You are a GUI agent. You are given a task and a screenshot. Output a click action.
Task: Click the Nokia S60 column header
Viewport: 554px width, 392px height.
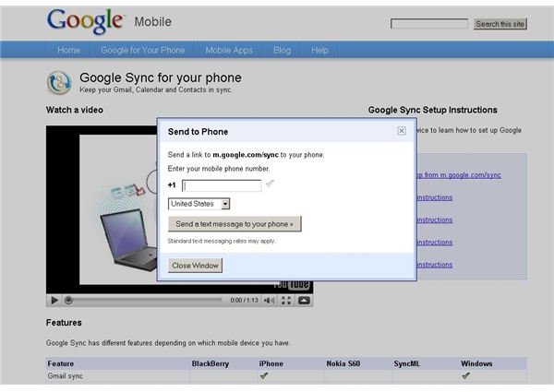(343, 363)
